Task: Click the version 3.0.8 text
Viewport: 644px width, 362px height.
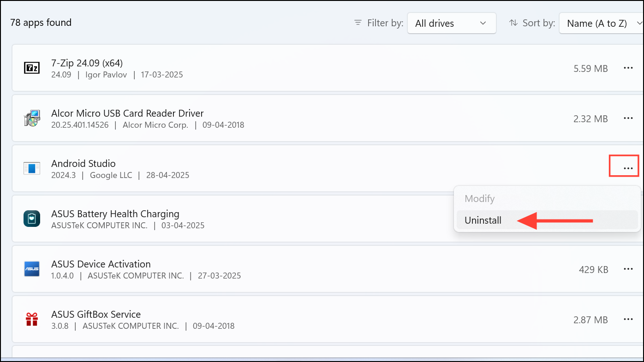Action: click(x=60, y=326)
